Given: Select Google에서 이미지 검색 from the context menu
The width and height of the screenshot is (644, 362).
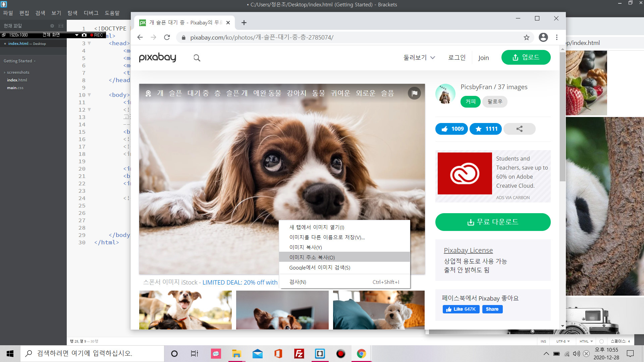Looking at the screenshot, I should tap(344, 267).
